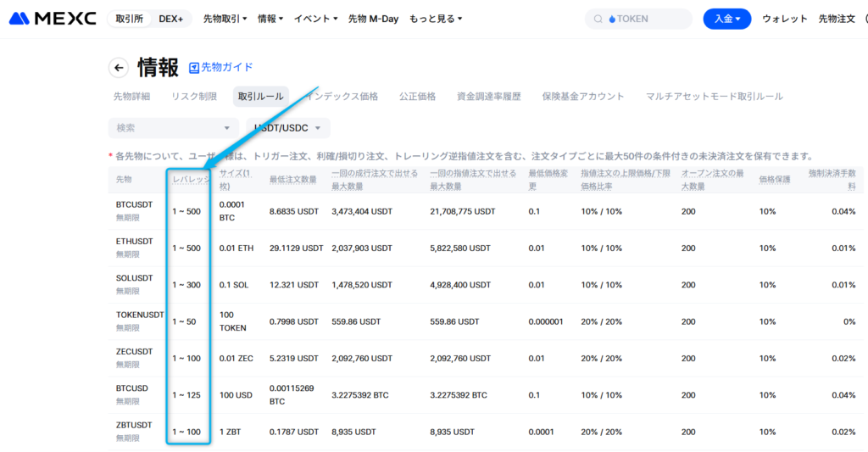Image resolution: width=868 pixels, height=452 pixels.
Task: Open the 先物ガイド link
Action: [x=221, y=67]
